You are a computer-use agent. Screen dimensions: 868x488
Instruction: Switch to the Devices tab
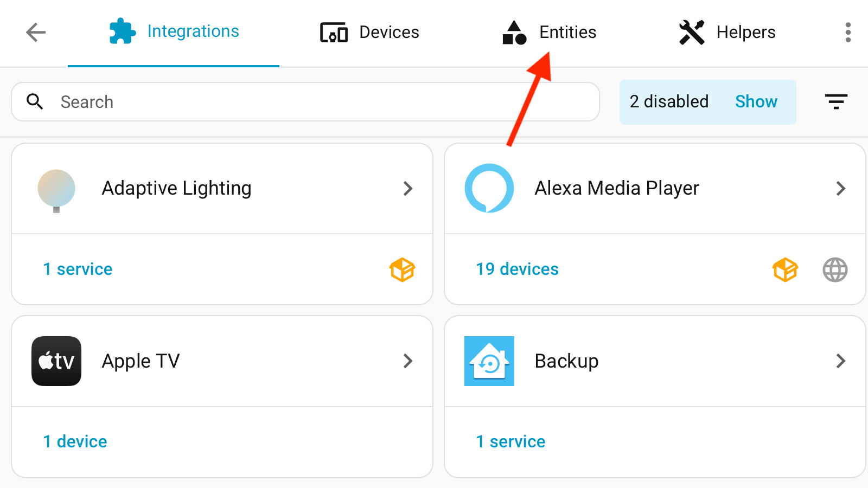pos(369,33)
